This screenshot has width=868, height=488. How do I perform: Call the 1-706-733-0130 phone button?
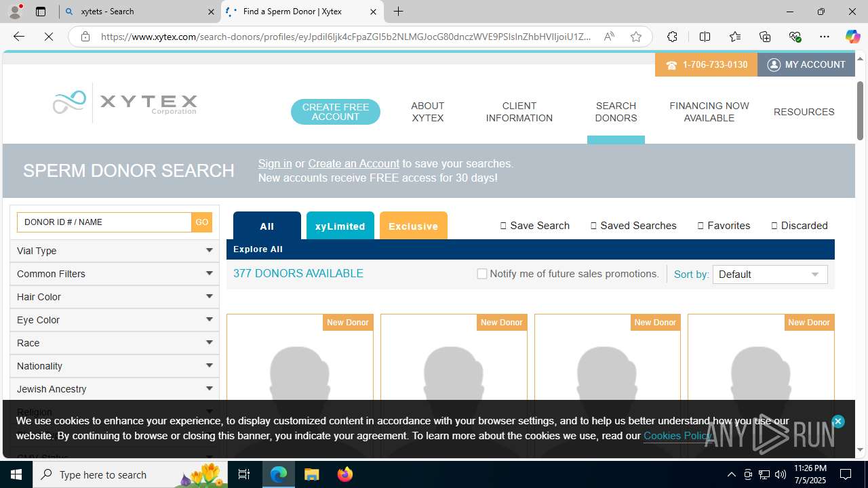pos(706,64)
